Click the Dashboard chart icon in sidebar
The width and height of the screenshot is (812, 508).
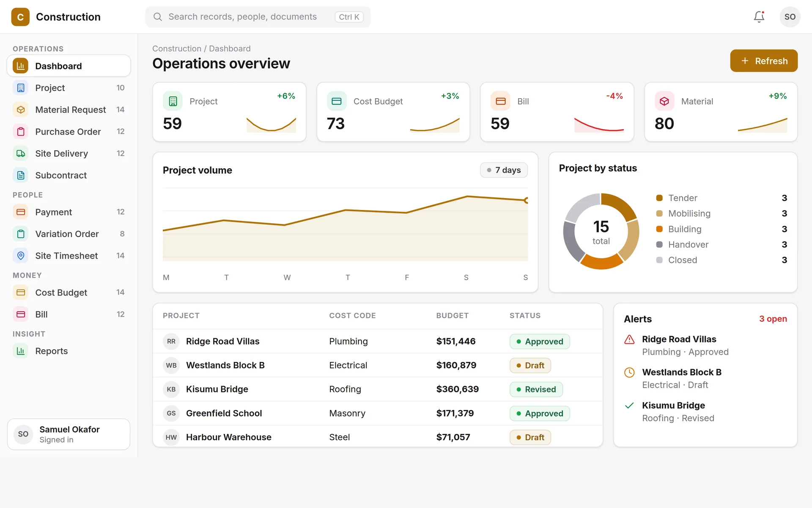click(x=21, y=66)
